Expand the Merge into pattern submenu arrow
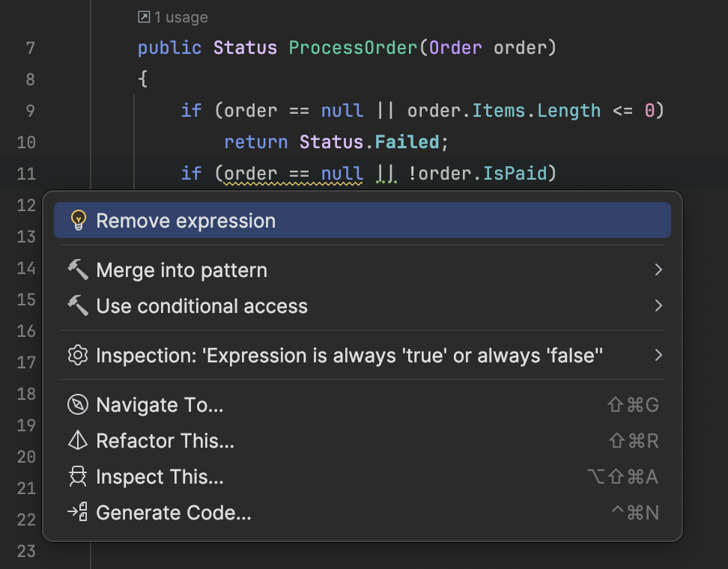728x569 pixels. pos(658,270)
